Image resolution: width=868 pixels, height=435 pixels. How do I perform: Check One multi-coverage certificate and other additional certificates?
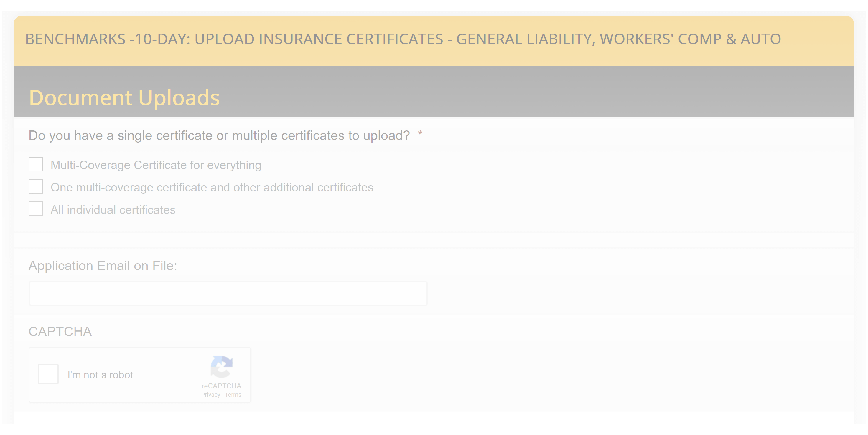pyautogui.click(x=36, y=187)
